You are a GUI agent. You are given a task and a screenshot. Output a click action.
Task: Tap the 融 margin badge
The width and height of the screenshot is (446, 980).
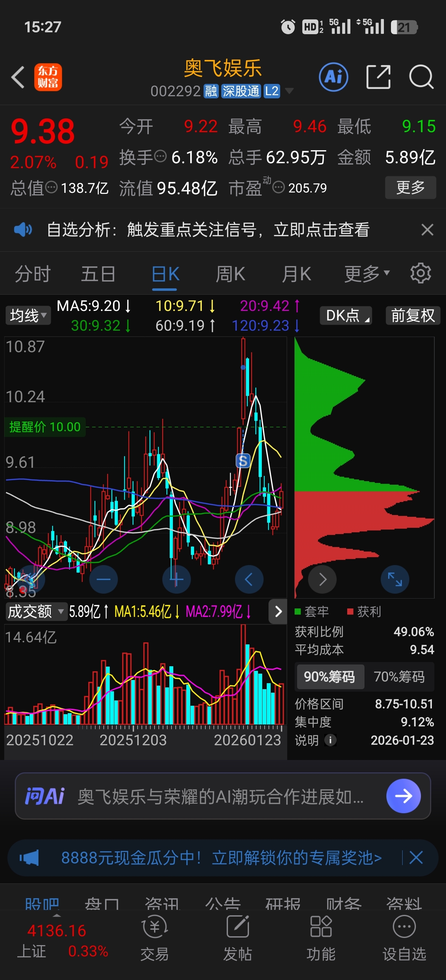(x=211, y=91)
